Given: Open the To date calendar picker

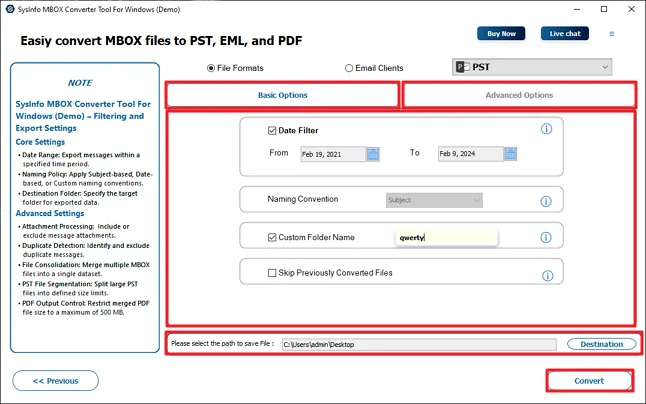Looking at the screenshot, I should (x=510, y=154).
